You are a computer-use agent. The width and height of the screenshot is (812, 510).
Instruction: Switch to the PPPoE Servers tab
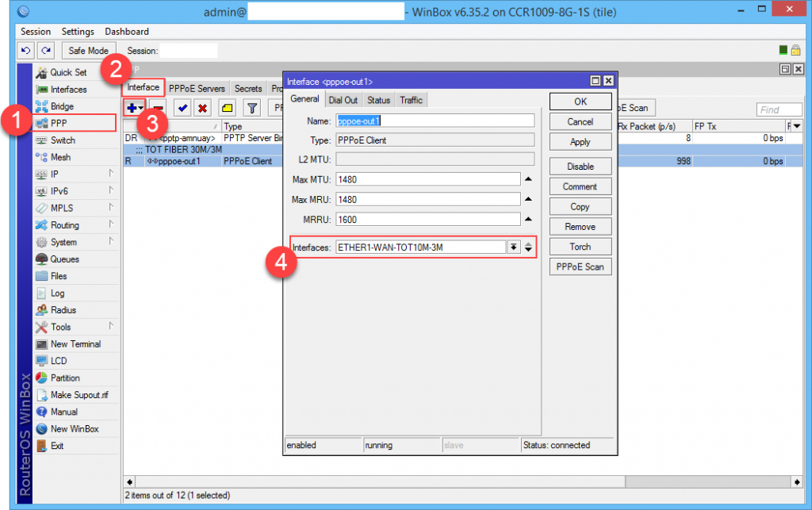[x=197, y=89]
